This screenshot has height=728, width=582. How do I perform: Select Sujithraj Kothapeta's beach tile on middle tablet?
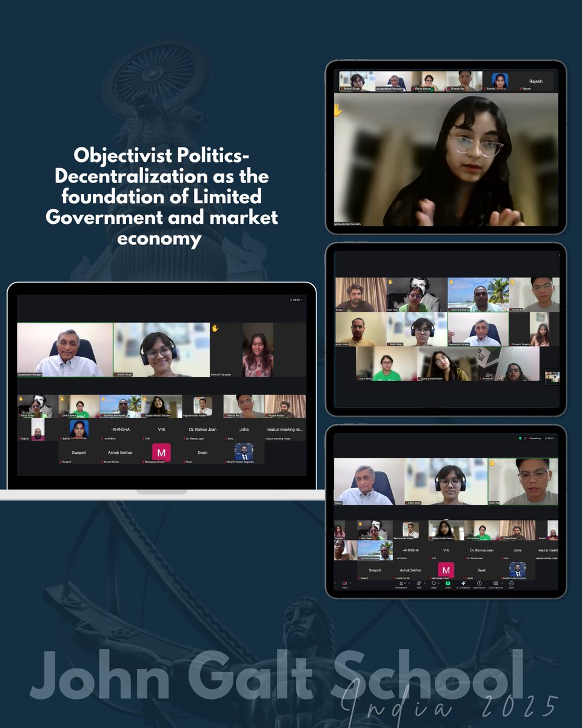478,295
